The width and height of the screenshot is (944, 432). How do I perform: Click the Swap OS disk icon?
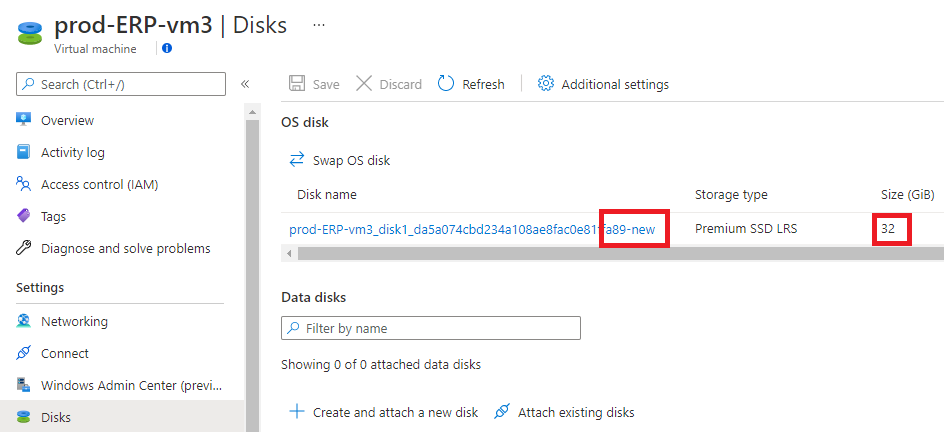coord(297,160)
